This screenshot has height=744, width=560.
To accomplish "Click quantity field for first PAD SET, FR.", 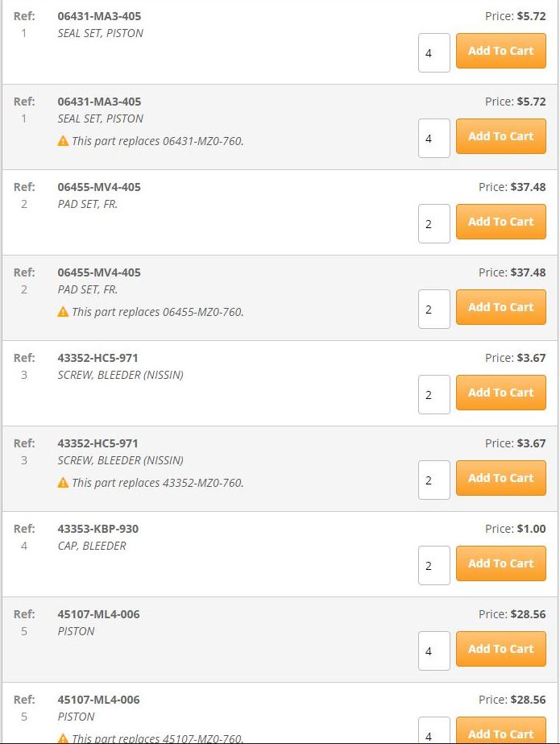I will [433, 223].
